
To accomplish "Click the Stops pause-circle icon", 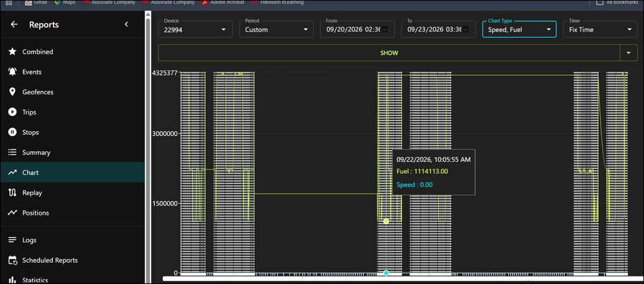I will point(13,132).
